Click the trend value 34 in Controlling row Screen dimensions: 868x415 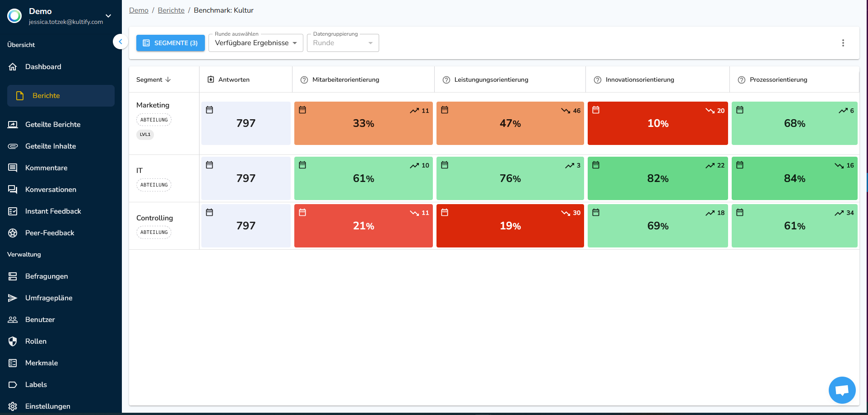click(850, 213)
